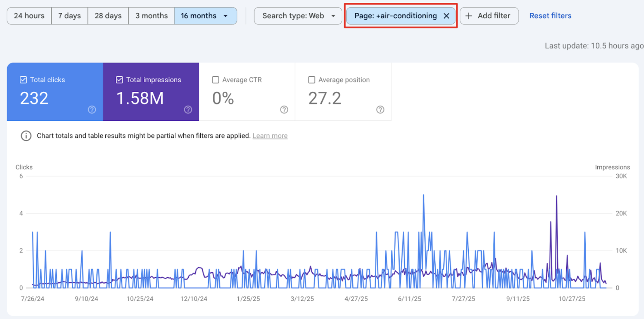644x319 pixels.
Task: Click help icon on Total clicks card
Action: (92, 110)
